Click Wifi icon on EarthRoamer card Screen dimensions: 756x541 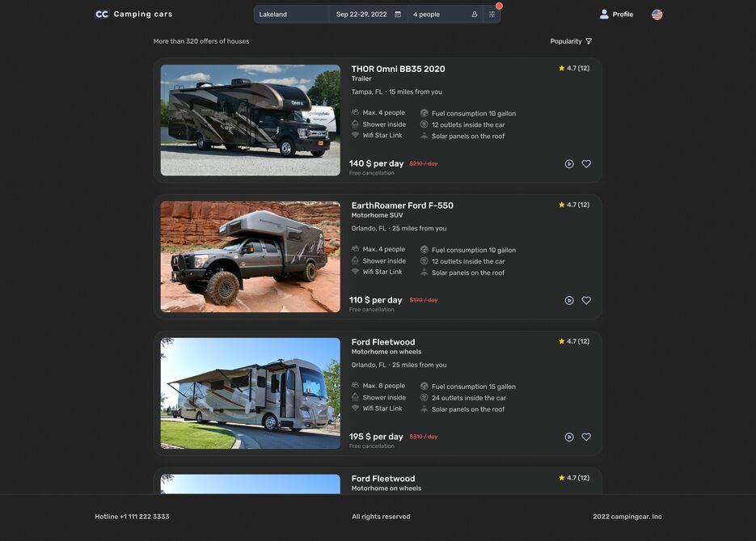355,272
